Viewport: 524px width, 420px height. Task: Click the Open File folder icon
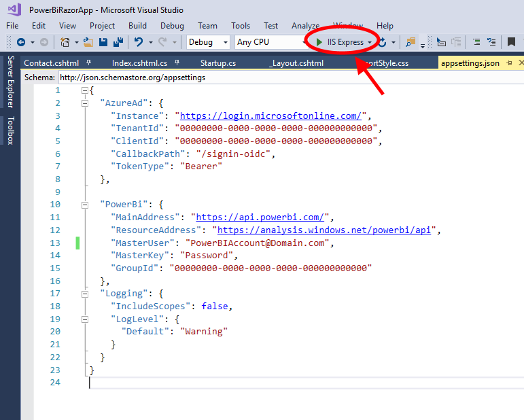pyautogui.click(x=88, y=42)
